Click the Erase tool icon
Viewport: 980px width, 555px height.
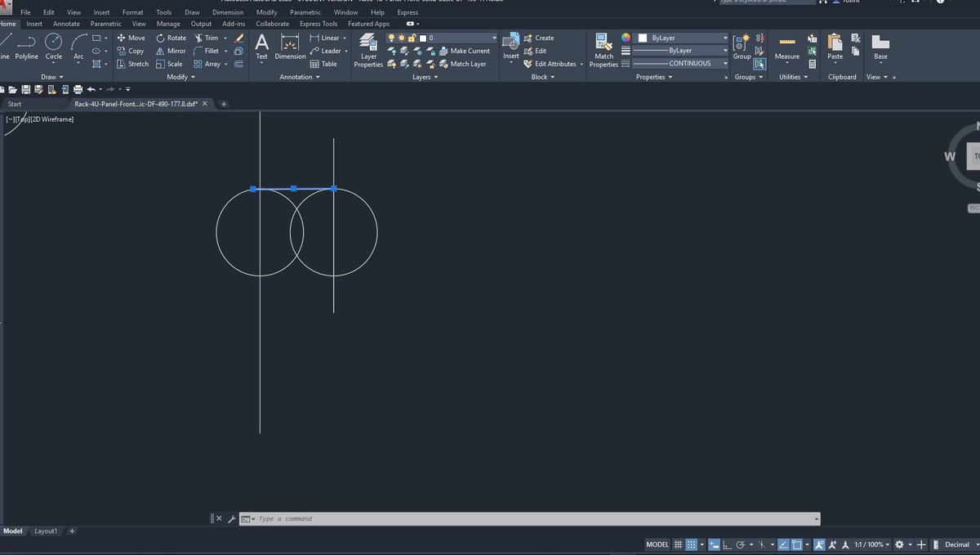click(238, 38)
